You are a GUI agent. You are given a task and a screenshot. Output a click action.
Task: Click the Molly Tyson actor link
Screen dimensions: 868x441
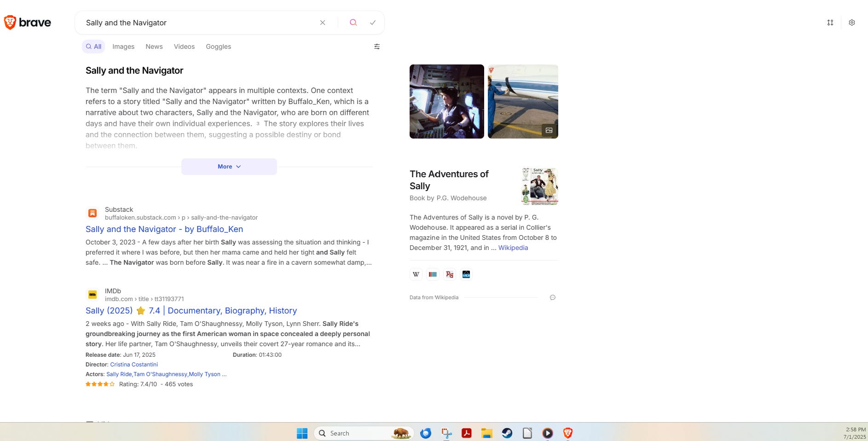(204, 374)
